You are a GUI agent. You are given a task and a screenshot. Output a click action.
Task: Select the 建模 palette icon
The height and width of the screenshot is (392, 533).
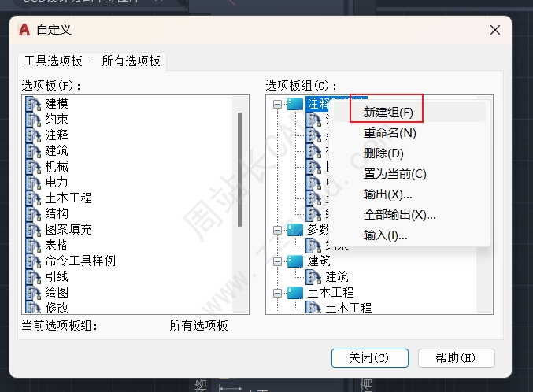tap(33, 103)
